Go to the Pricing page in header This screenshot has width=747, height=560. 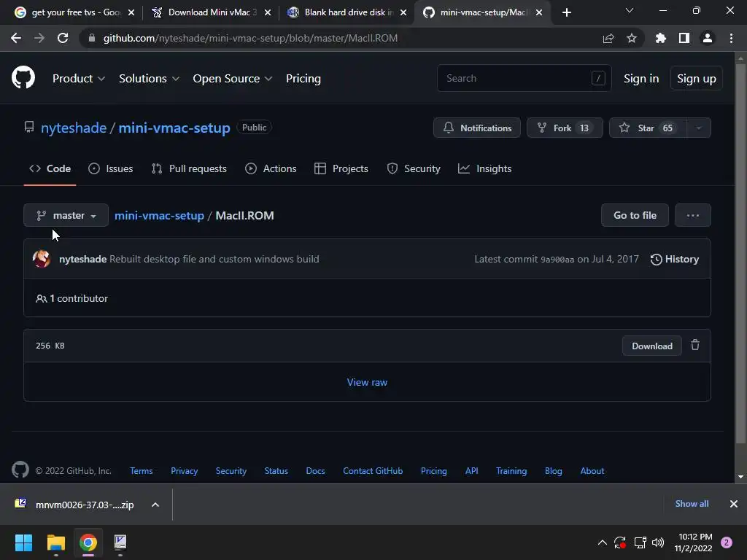click(x=303, y=79)
